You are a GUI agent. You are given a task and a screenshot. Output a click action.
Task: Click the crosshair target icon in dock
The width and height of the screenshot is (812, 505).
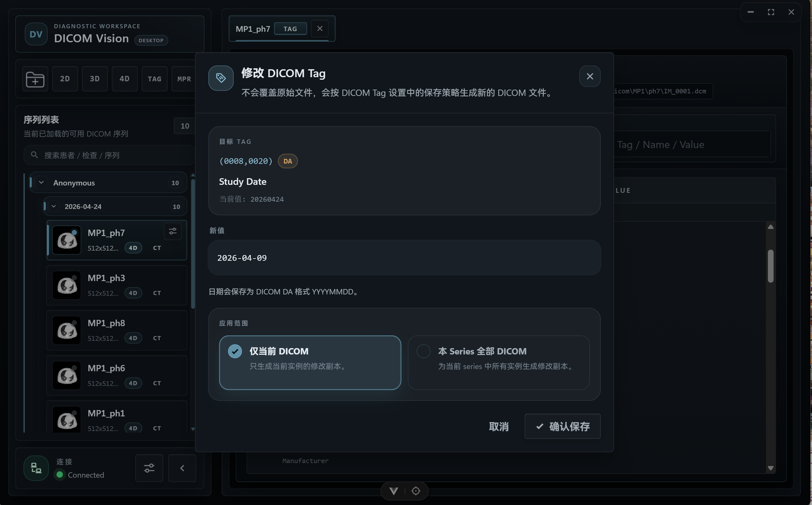[x=416, y=491]
